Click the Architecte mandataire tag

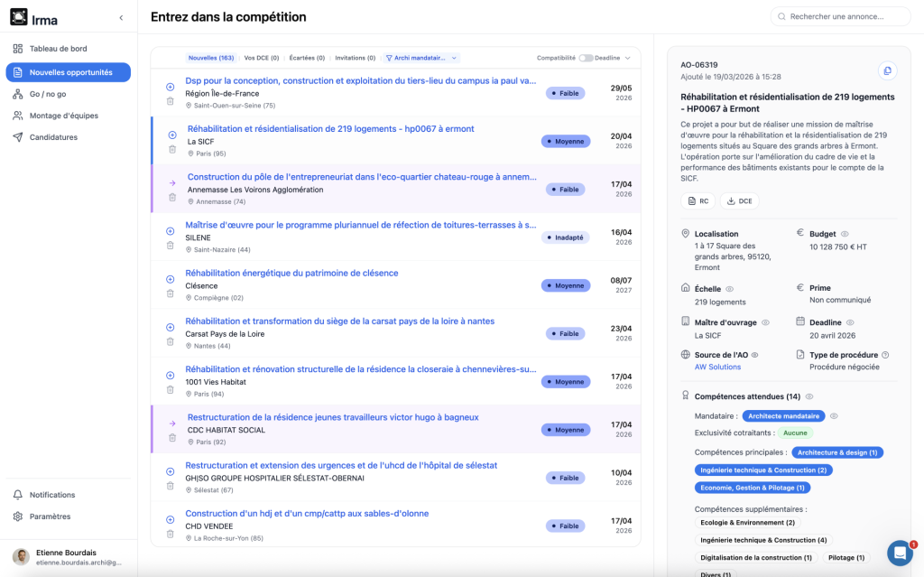tap(784, 416)
